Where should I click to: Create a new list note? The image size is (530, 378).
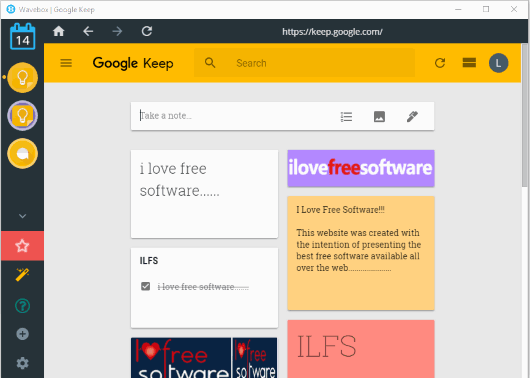pyautogui.click(x=346, y=117)
